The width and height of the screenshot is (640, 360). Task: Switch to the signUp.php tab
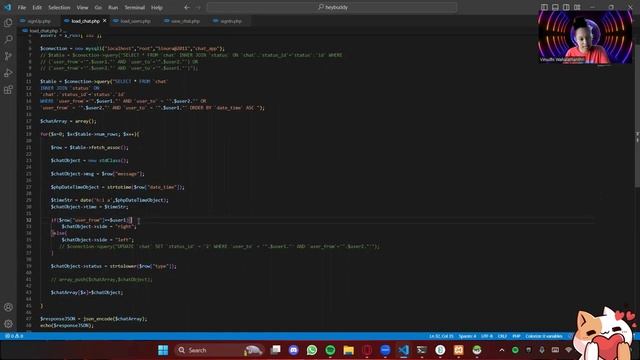coord(38,21)
